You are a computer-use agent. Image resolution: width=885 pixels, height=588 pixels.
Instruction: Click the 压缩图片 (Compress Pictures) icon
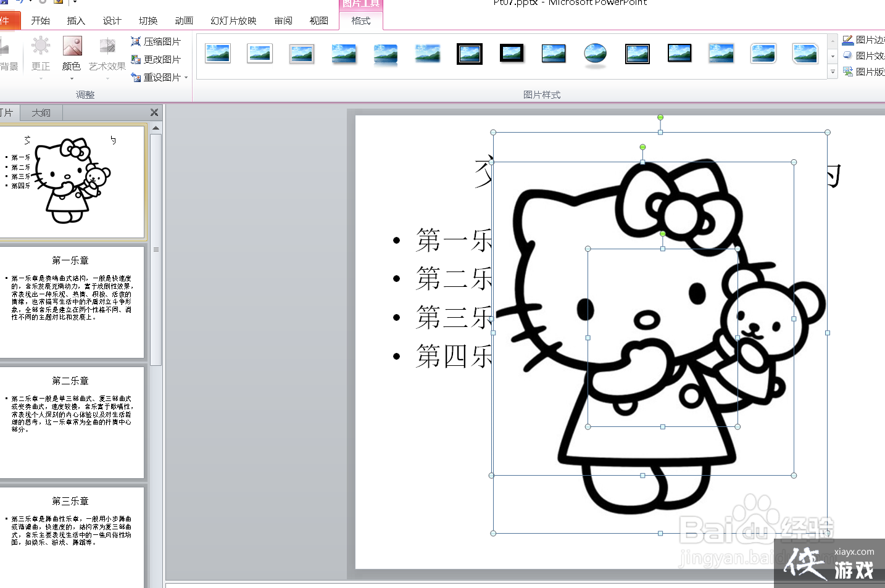click(136, 41)
